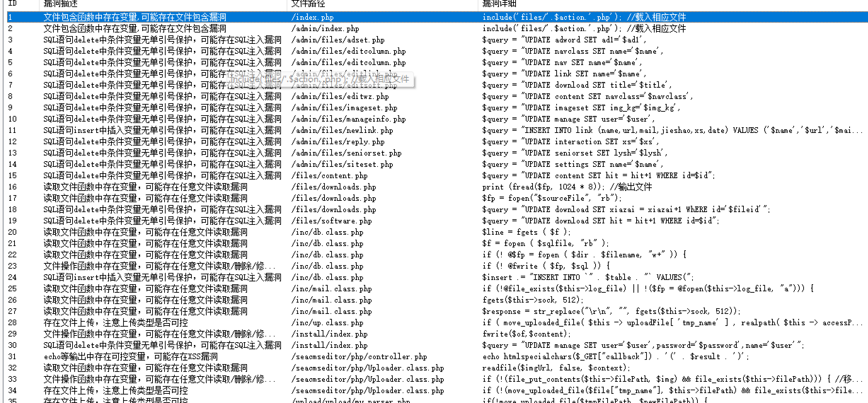Image resolution: width=868 pixels, height=403 pixels.
Task: Select the 'UPDATE content SET hit' detail
Action: 599,175
